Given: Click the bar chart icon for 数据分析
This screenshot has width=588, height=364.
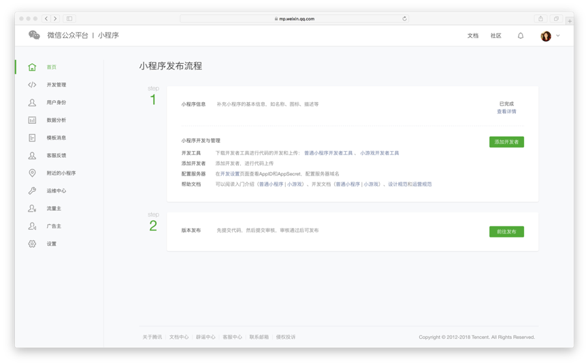Looking at the screenshot, I should coord(32,120).
